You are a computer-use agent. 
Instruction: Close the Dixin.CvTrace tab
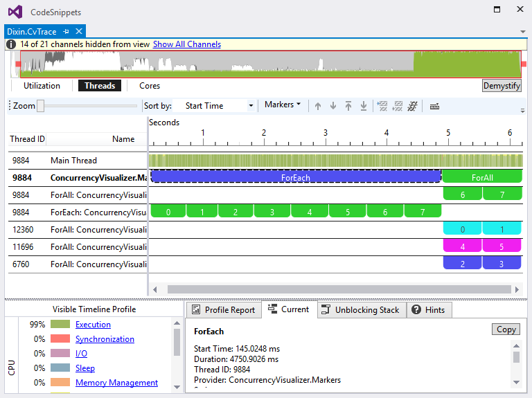tap(79, 31)
